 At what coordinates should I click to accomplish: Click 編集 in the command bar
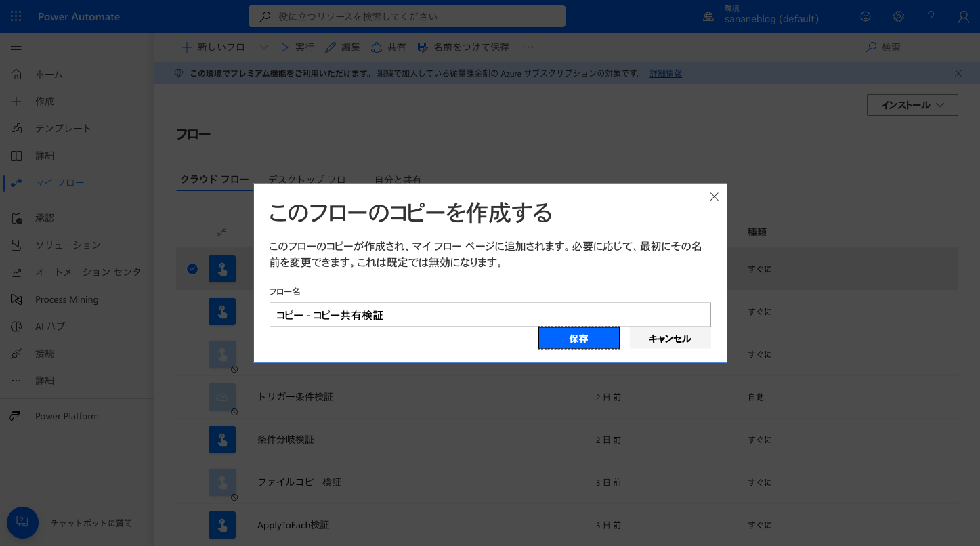(x=343, y=47)
